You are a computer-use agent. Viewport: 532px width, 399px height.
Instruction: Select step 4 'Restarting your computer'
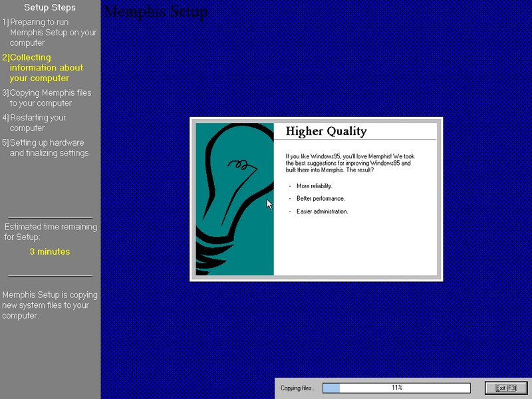click(35, 123)
